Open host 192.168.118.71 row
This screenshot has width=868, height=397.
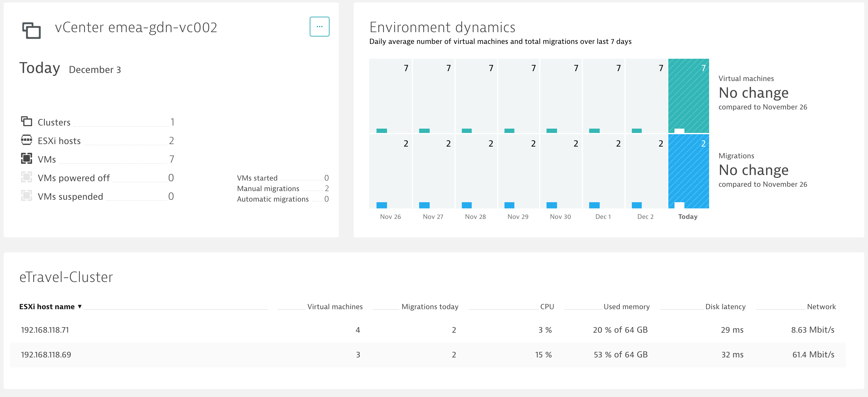click(x=45, y=330)
